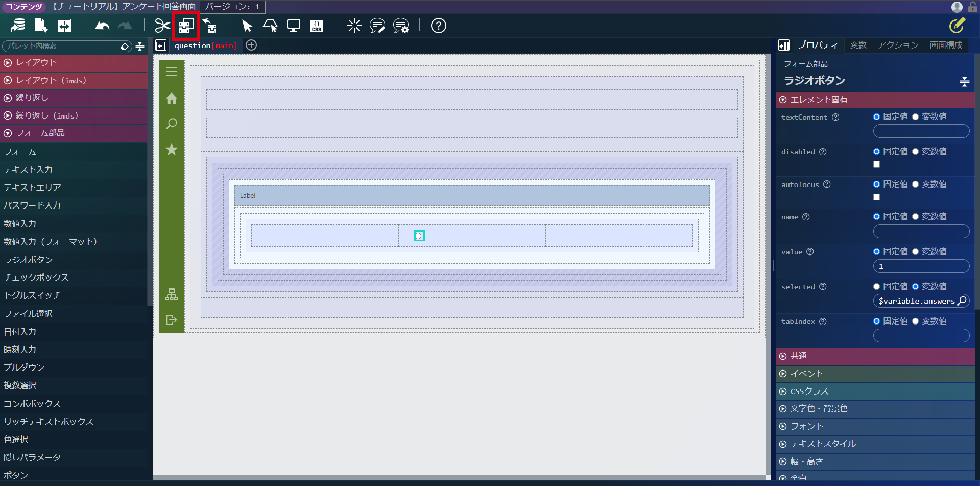Collapse the right properties panel
Viewport: 980px width, 486px height.
tap(783, 45)
